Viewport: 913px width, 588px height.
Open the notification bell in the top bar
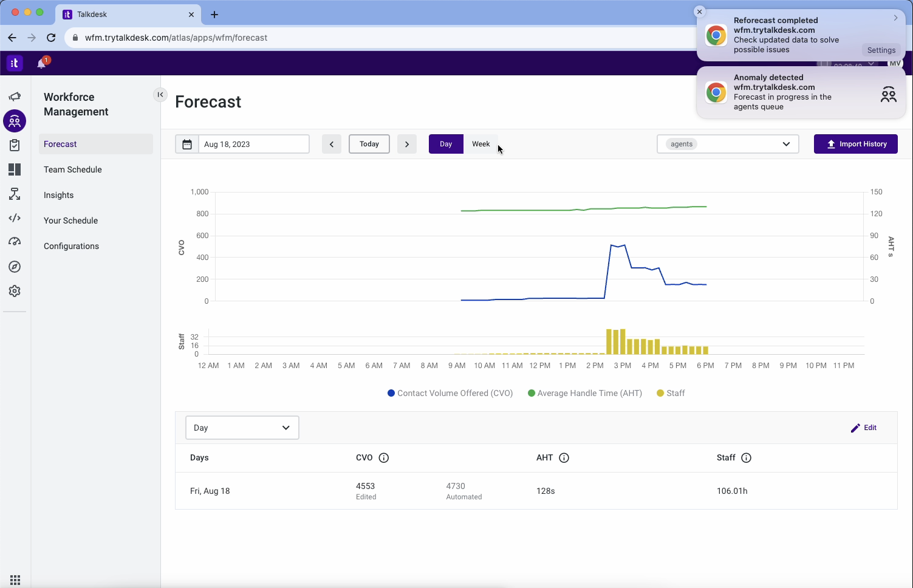pos(41,63)
